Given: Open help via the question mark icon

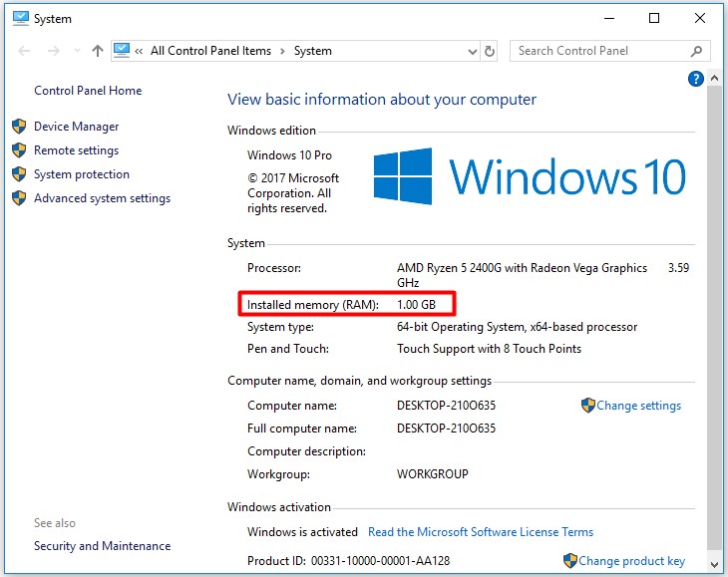Looking at the screenshot, I should (695, 79).
